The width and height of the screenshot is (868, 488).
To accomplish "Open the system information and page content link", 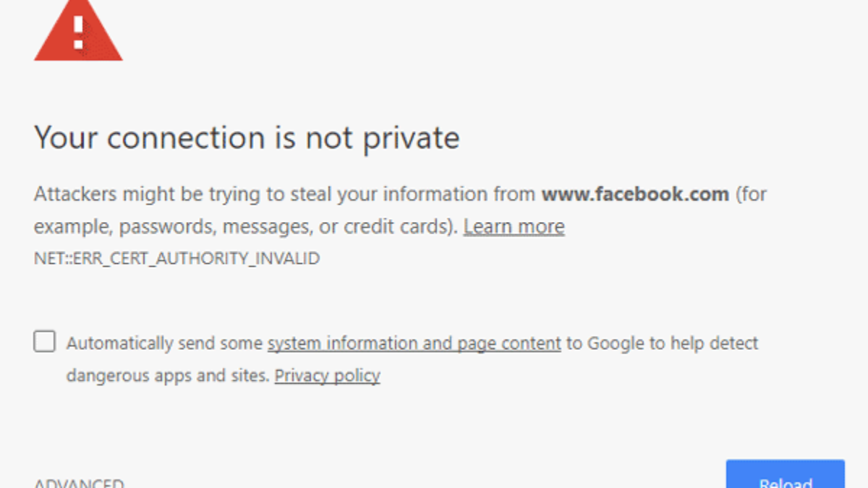I will (x=414, y=343).
